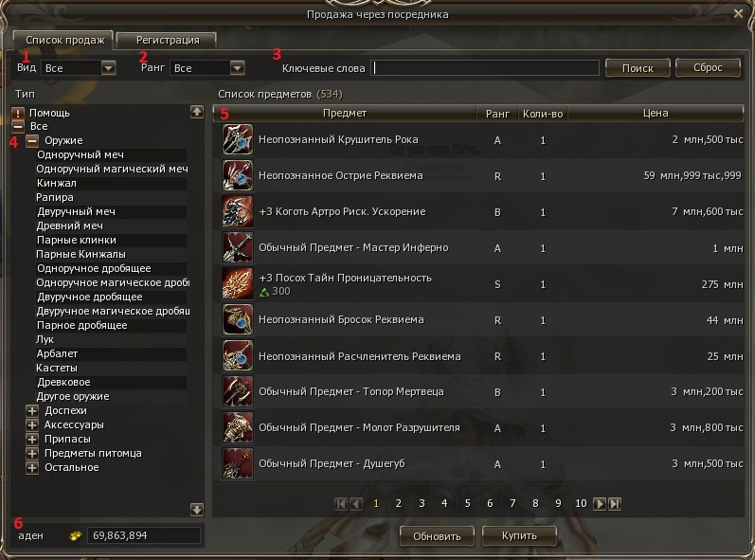
Task: Click the red Помощь exclamation icon
Action: point(18,113)
